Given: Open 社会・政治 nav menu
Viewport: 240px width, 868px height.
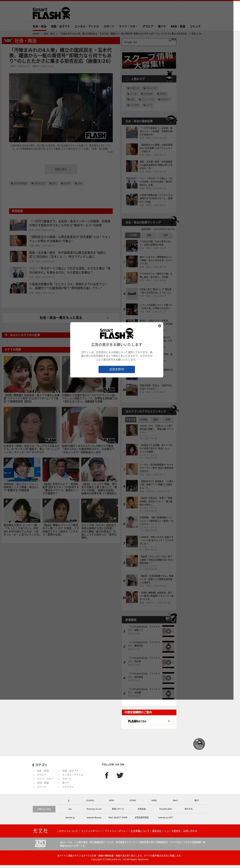Looking at the screenshot, I should [x=39, y=26].
